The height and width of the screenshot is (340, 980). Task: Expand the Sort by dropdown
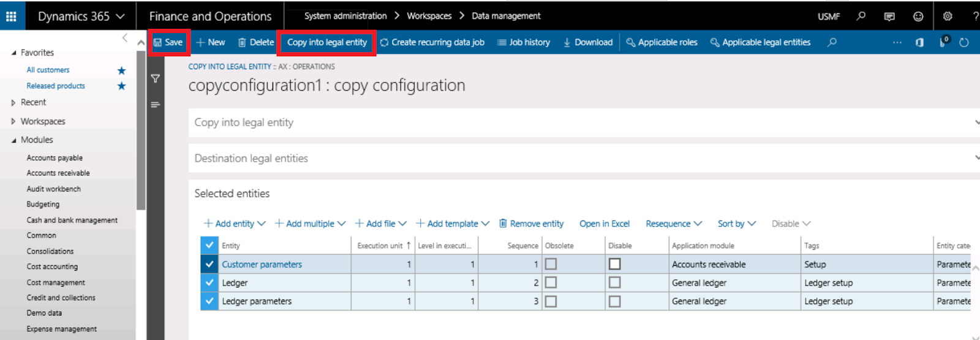click(737, 224)
